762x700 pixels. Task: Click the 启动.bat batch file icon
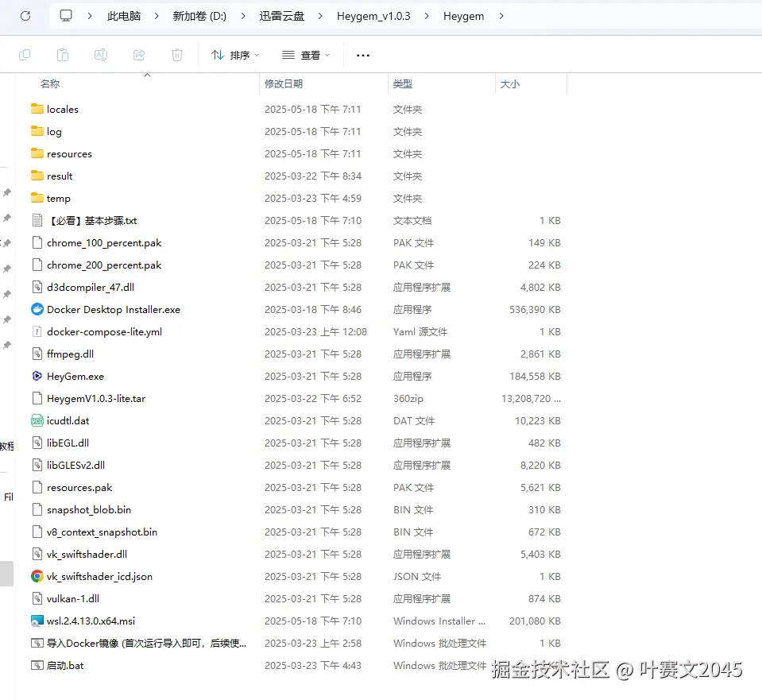tap(37, 665)
